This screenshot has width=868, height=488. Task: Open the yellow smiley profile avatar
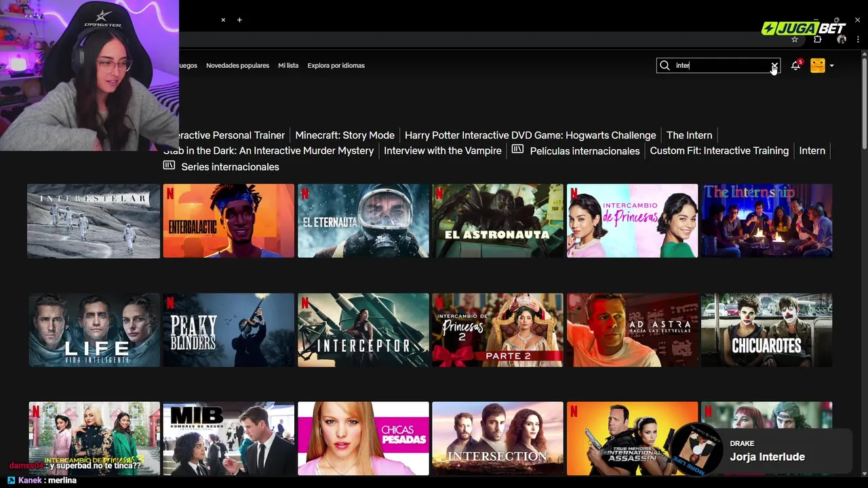[818, 66]
